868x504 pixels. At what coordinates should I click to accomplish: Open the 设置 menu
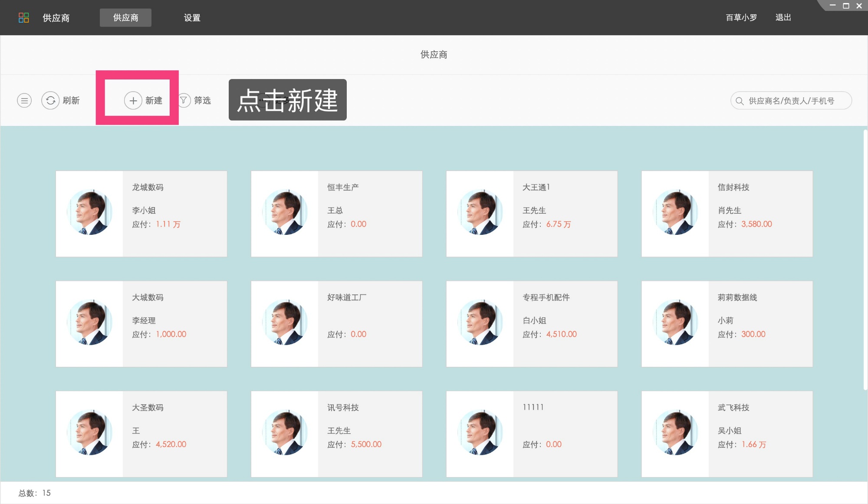tap(192, 18)
